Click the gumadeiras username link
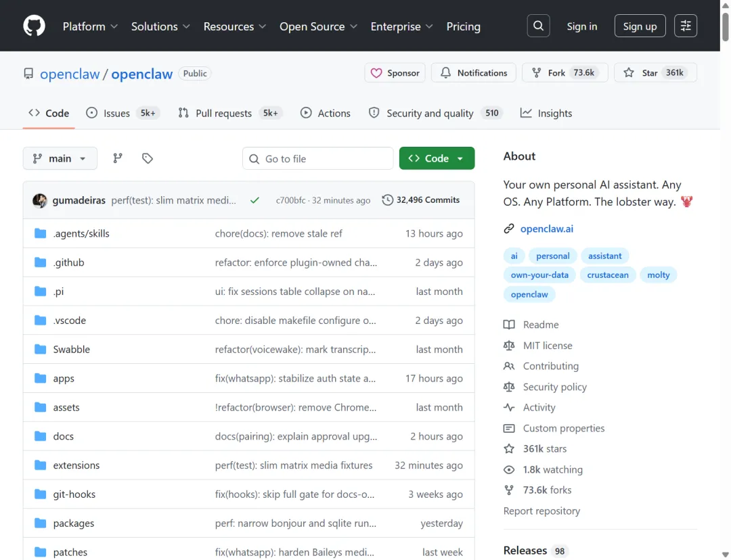The image size is (731, 560). [x=79, y=200]
